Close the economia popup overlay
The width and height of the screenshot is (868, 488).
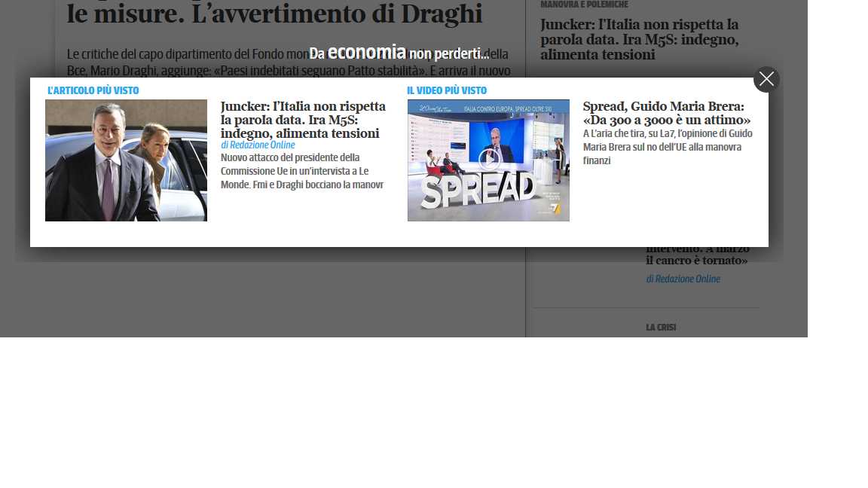766,80
